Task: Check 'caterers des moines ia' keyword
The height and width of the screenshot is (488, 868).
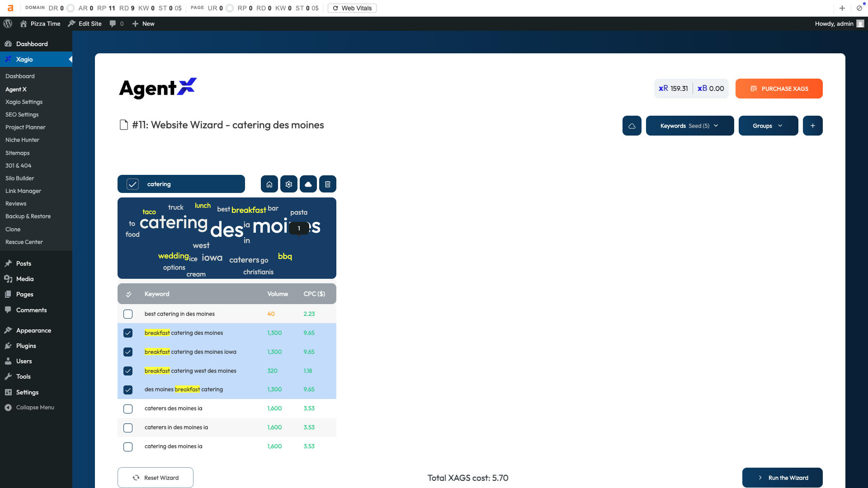Action: click(x=128, y=409)
